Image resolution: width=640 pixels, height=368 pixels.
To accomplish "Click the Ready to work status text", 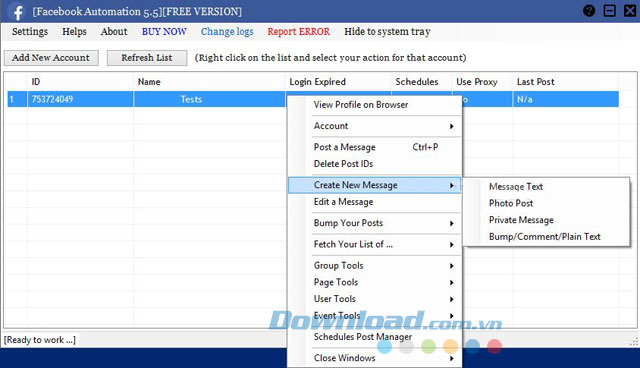I will (x=40, y=340).
